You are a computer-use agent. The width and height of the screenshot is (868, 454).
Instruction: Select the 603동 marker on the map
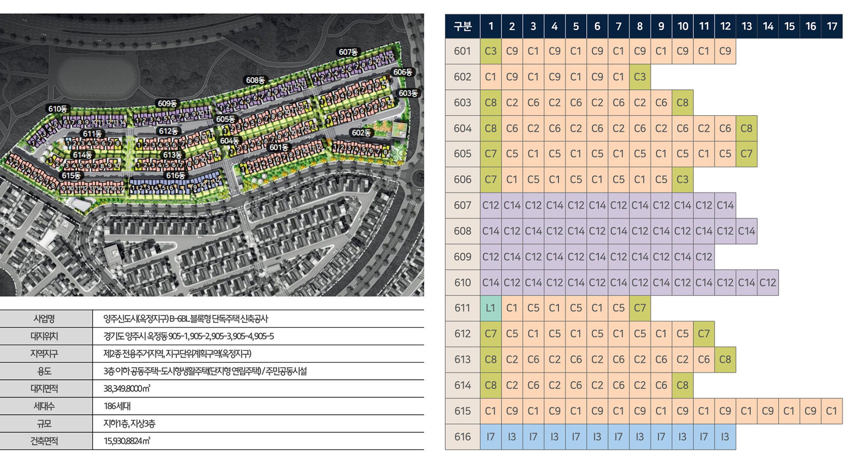408,93
